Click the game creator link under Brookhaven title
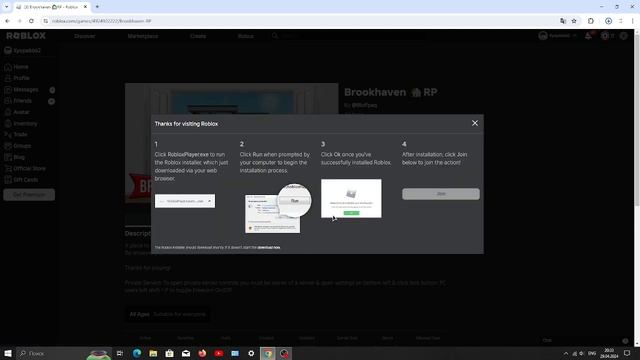 [364, 105]
